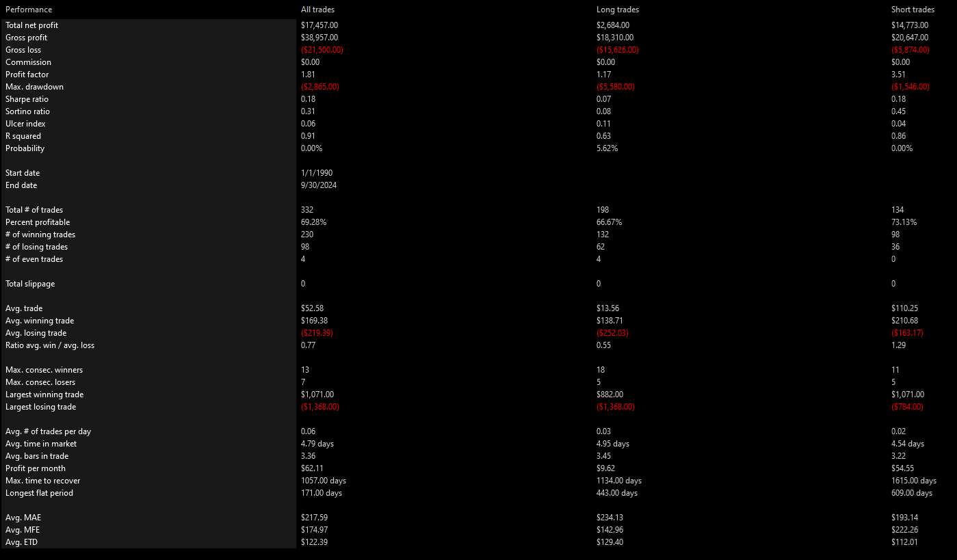This screenshot has height=560, width=957.
Task: Select the Max. consec. winners label
Action: [44, 370]
